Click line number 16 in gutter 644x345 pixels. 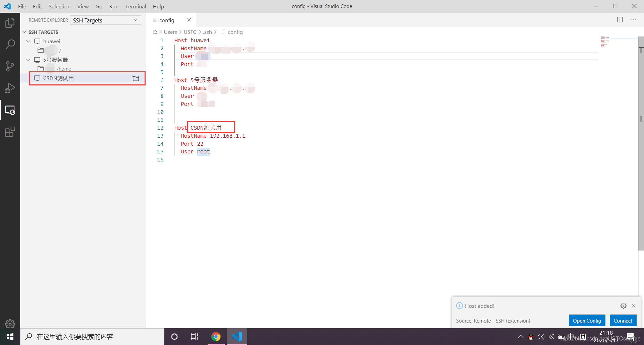point(160,160)
